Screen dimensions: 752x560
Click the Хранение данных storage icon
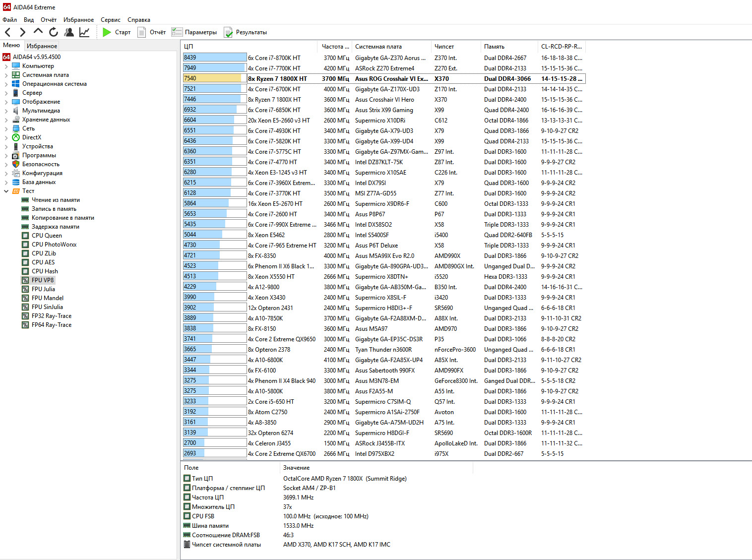[x=16, y=120]
